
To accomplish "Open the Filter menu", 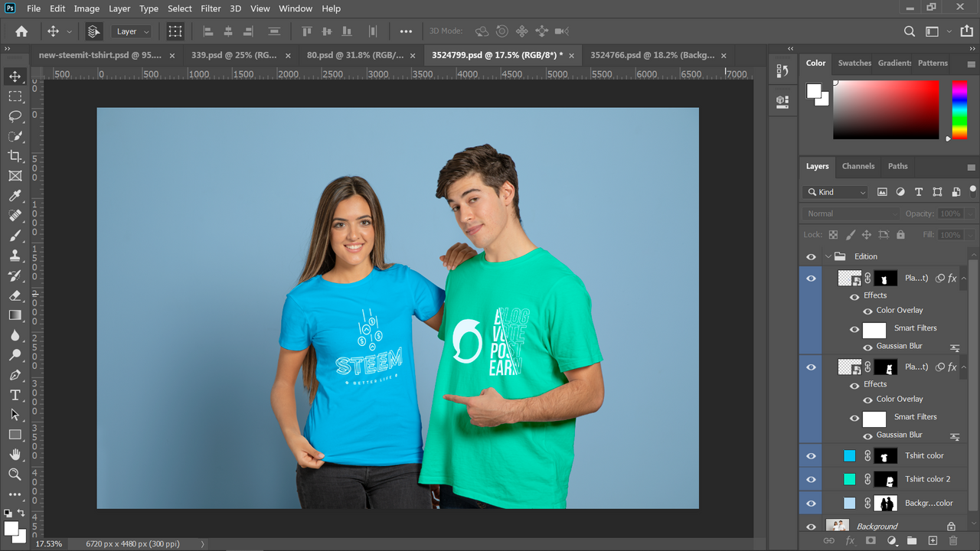I will click(211, 8).
